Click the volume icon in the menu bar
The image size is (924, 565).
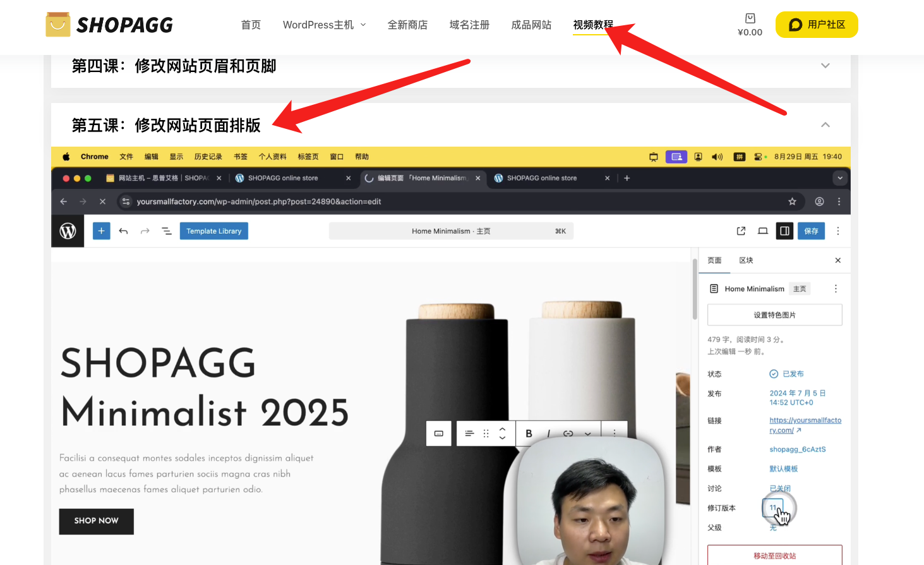tap(717, 157)
